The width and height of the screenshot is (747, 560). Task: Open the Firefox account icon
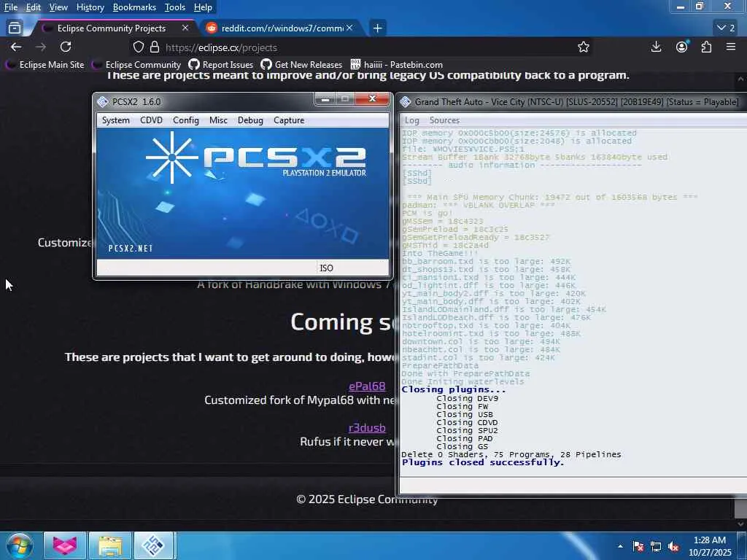(x=682, y=47)
